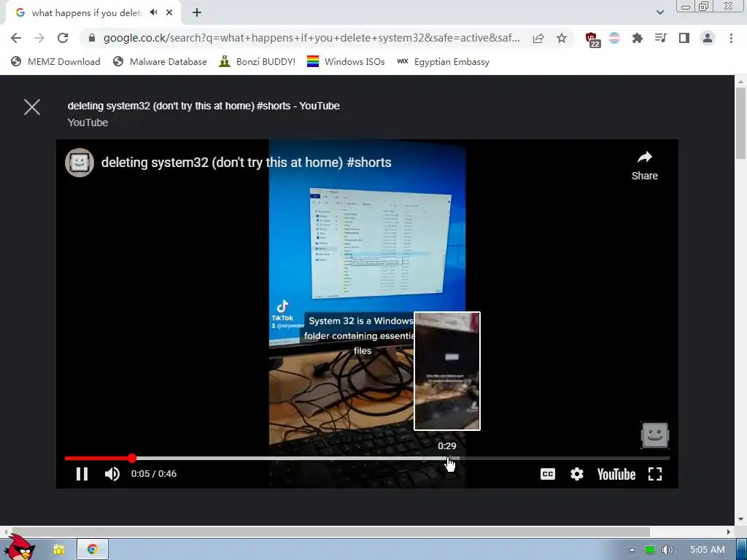
Task: Enter full screen mode
Action: pyautogui.click(x=655, y=474)
